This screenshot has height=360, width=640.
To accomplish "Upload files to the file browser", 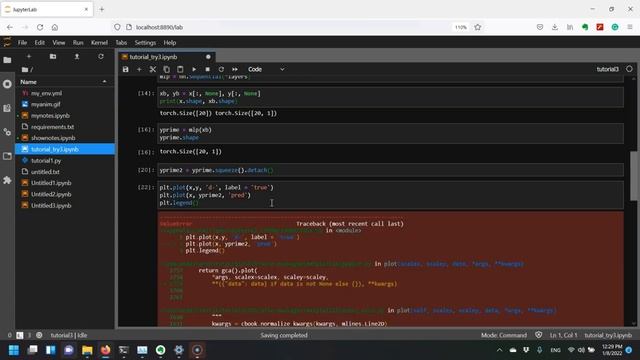I will 77,56.
